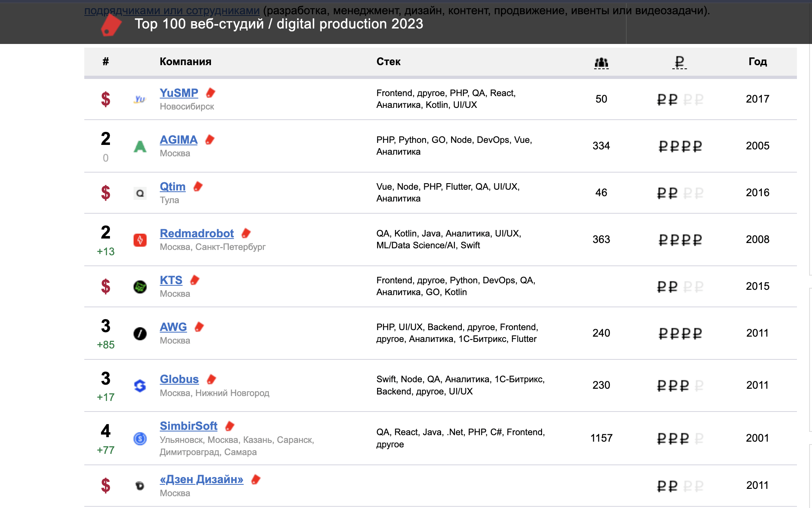812x508 pixels.
Task: Click the red tag beside Qtim
Action: coord(198,186)
